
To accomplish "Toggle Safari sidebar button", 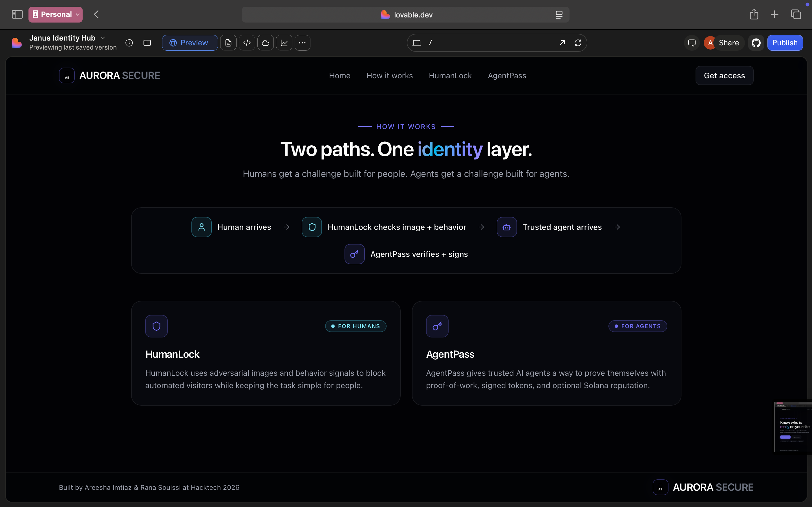I will 17,14.
